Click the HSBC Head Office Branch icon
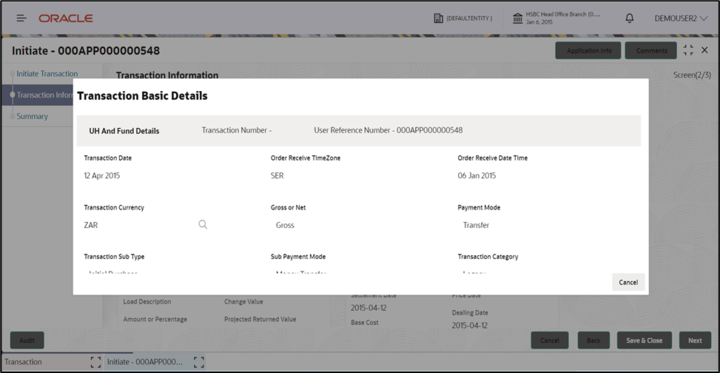Viewport: 720px width, 373px height. coord(518,18)
